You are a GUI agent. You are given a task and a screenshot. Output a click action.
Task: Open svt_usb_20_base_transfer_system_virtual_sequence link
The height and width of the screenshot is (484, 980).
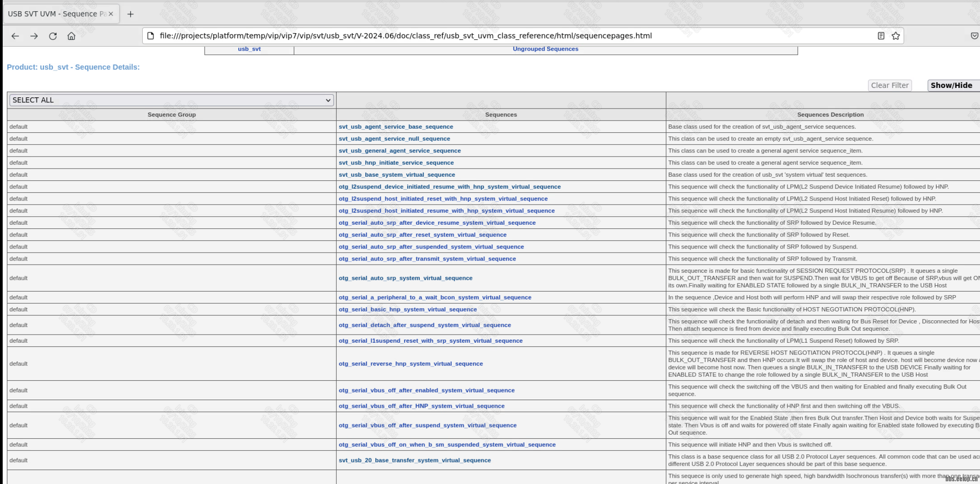pos(415,460)
